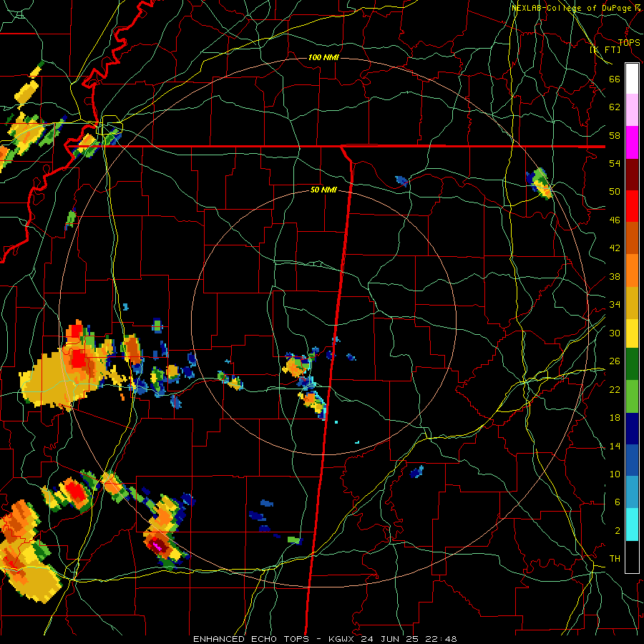644x644 pixels.
Task: Click the 10 value on the scale
Action: (x=615, y=474)
